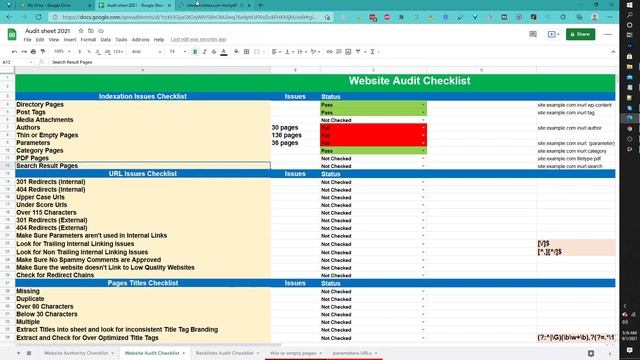The width and height of the screenshot is (640, 360).
Task: Open Status dropdown for Category Pages row
Action: pos(423,151)
